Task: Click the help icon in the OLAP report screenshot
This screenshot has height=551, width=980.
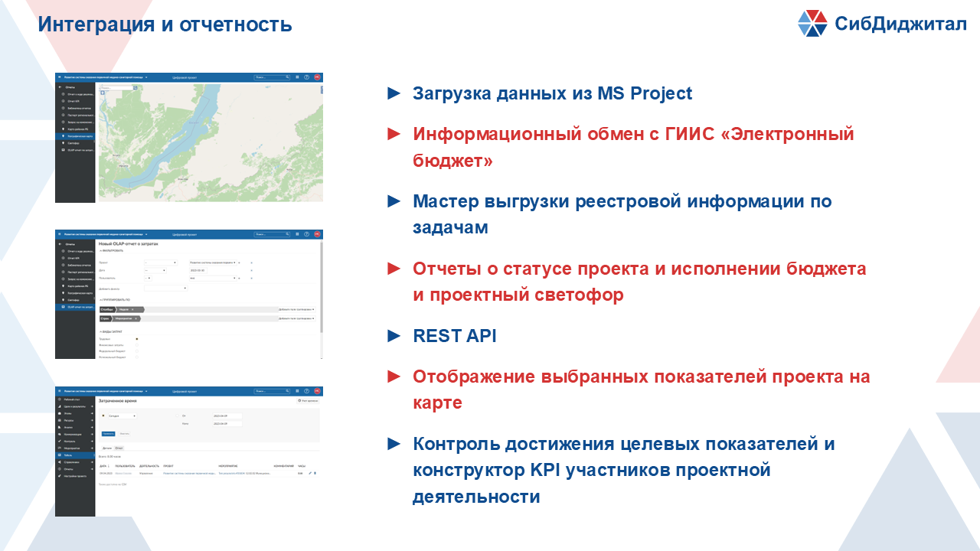Action: pyautogui.click(x=306, y=234)
